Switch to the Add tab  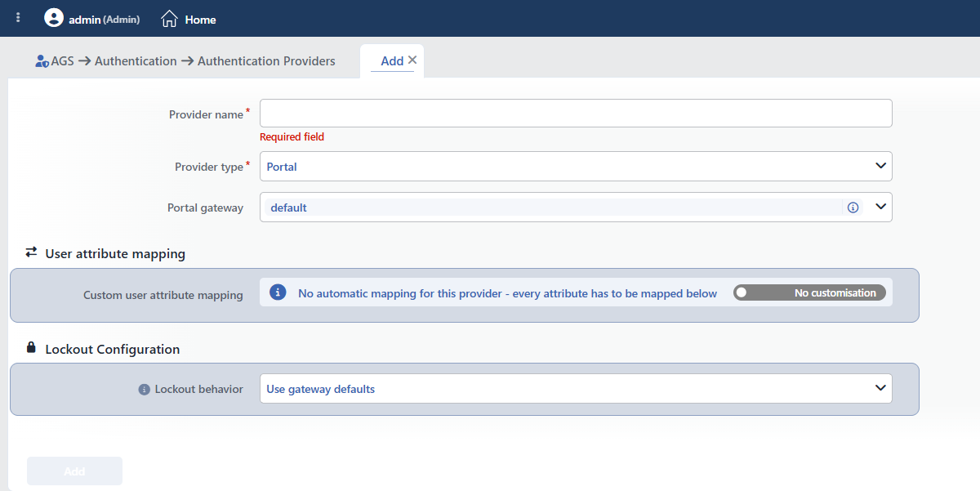point(392,60)
